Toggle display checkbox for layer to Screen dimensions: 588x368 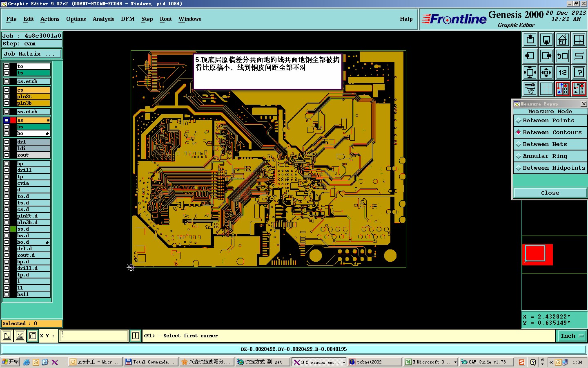7,66
